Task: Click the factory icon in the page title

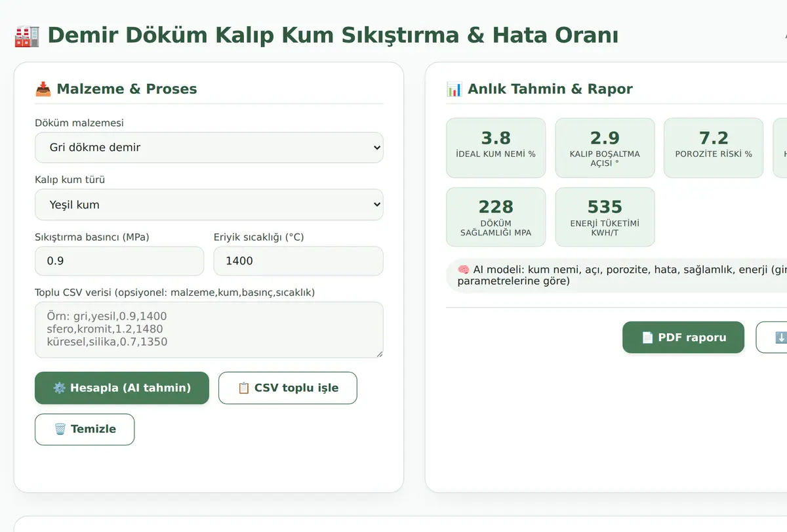Action: 27,35
